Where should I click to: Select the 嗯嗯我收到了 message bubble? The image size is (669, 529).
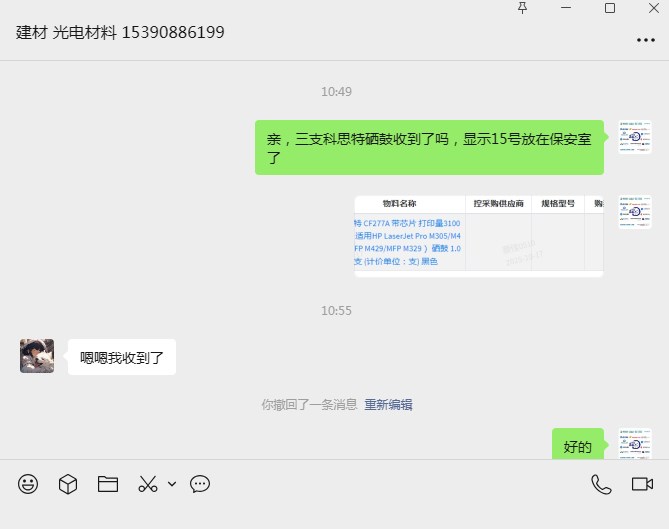[122, 357]
